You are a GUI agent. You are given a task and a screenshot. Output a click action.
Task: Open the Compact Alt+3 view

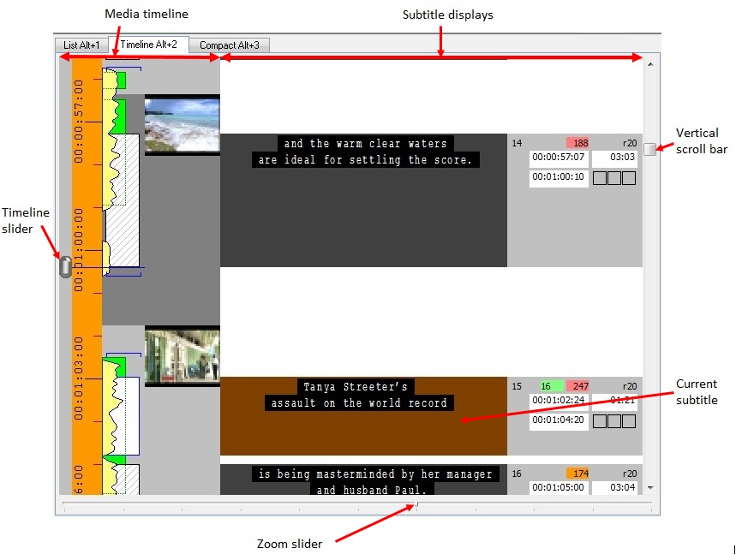pyautogui.click(x=229, y=45)
